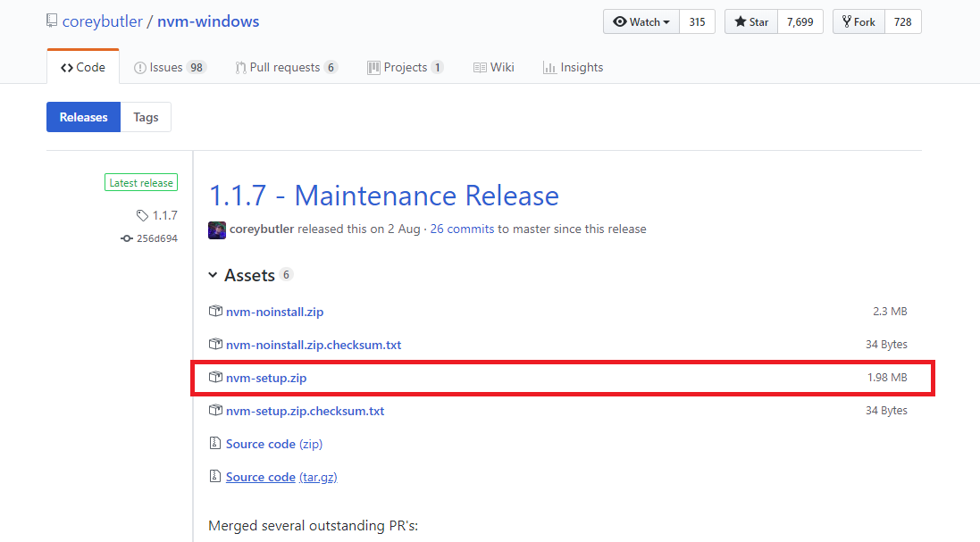Click the repository book icon beside coreybutler
This screenshot has height=542, width=980.
pyautogui.click(x=51, y=20)
